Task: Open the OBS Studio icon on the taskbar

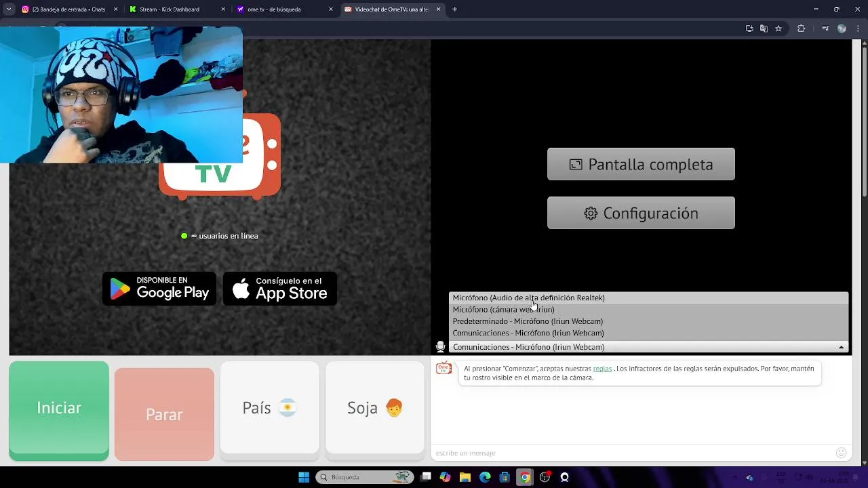Action: 545,477
